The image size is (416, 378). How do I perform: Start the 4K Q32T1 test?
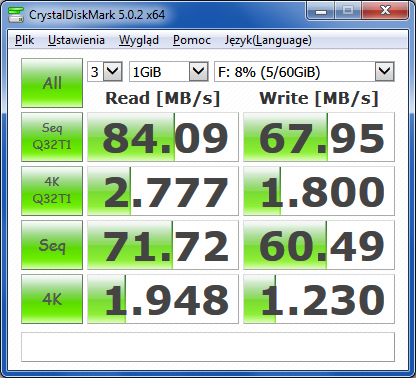coord(52,191)
